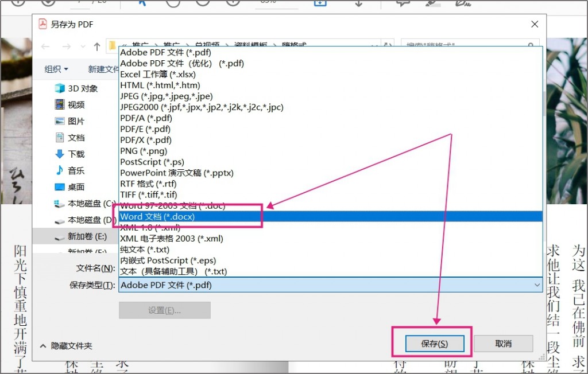Open 本地磁盘 (D:) drive
Viewport: 588px width, 374px height.
click(x=85, y=220)
